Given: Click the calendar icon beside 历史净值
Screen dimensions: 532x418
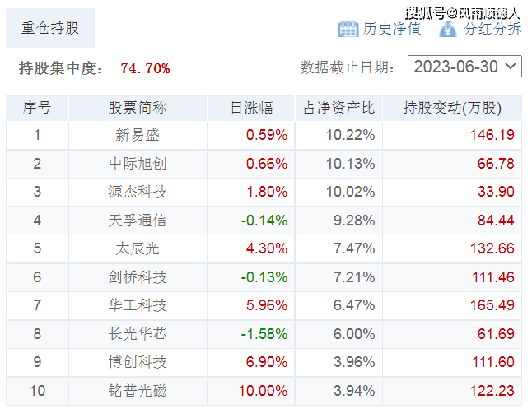Looking at the screenshot, I should coord(348,29).
